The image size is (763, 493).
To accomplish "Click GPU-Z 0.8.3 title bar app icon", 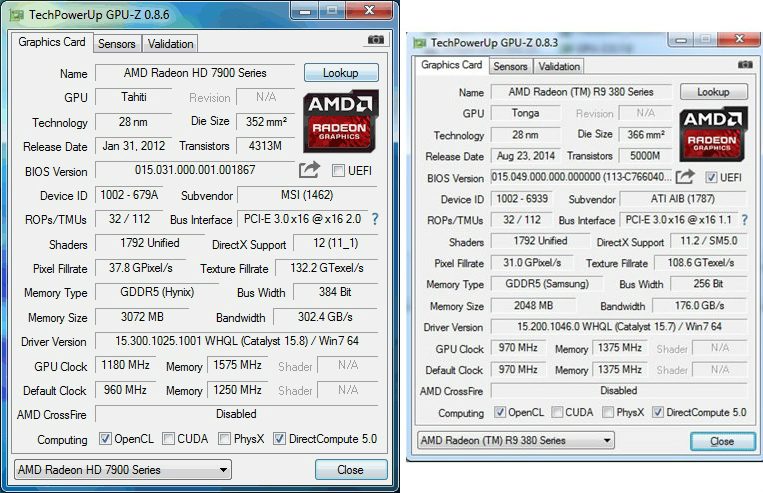I will tap(419, 43).
